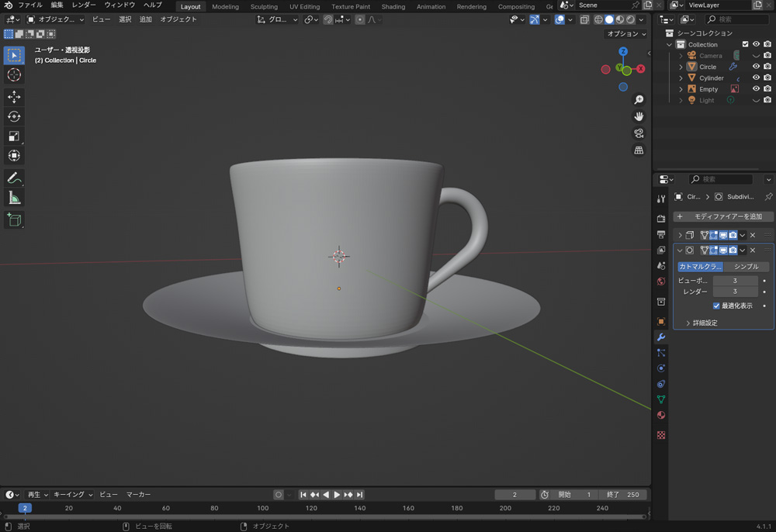Switch to orthographic/perspective view icon

tap(639, 150)
